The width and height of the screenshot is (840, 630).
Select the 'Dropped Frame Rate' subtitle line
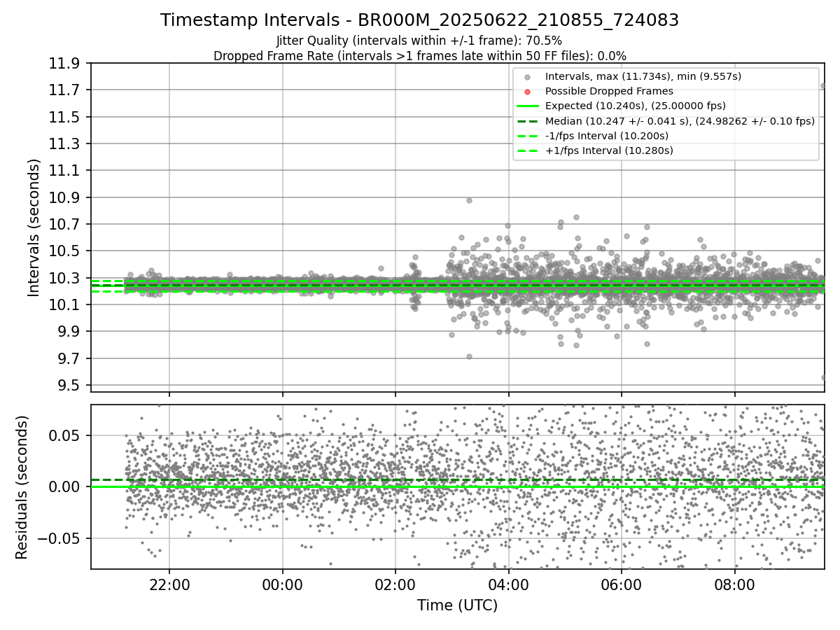tap(419, 55)
